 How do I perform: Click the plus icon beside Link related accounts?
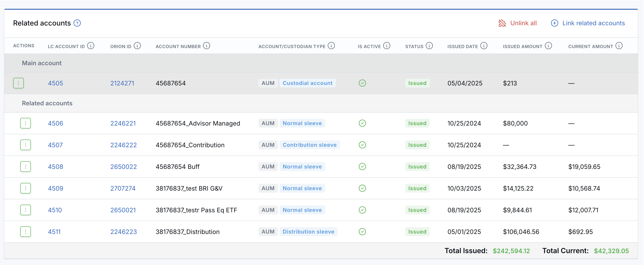pyautogui.click(x=554, y=23)
